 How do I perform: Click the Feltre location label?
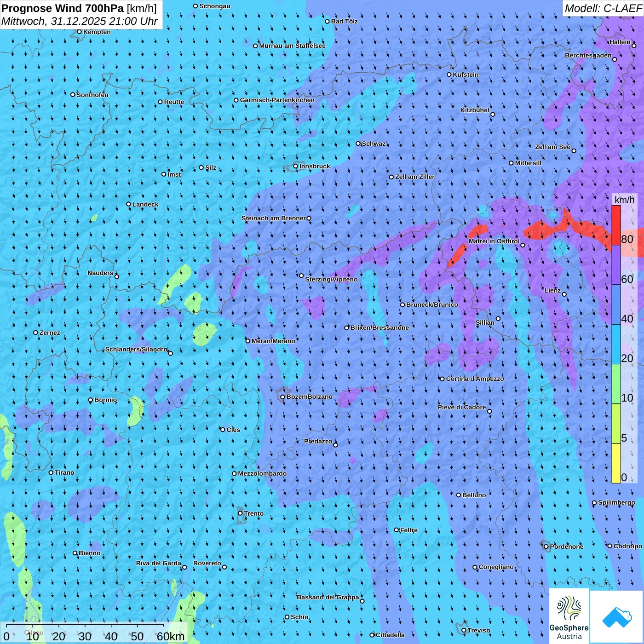409,530
